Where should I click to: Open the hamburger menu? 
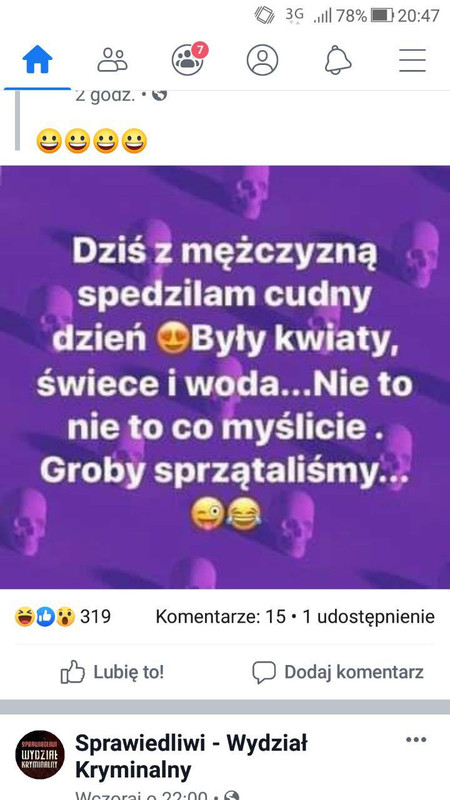point(412,60)
